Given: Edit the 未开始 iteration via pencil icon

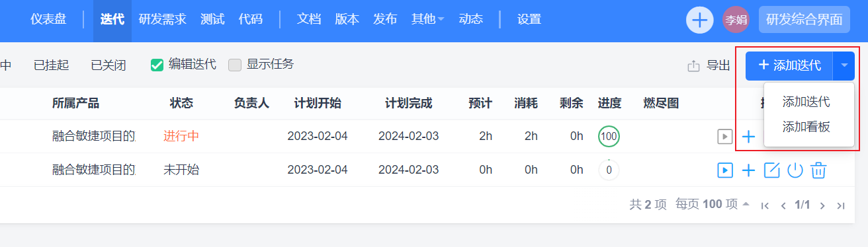Looking at the screenshot, I should (x=772, y=170).
